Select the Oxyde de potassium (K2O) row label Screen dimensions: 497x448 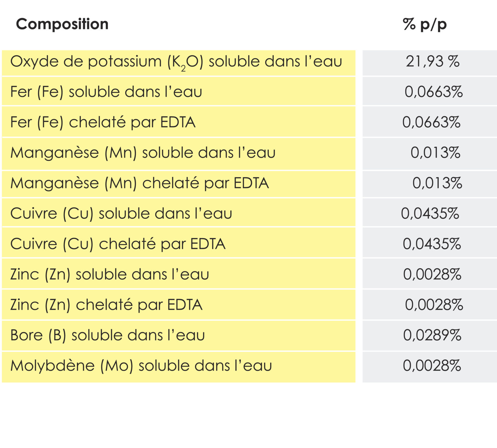point(176,62)
